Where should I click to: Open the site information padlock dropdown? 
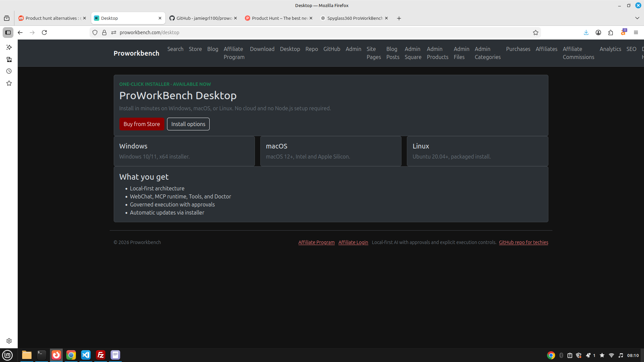pyautogui.click(x=104, y=33)
